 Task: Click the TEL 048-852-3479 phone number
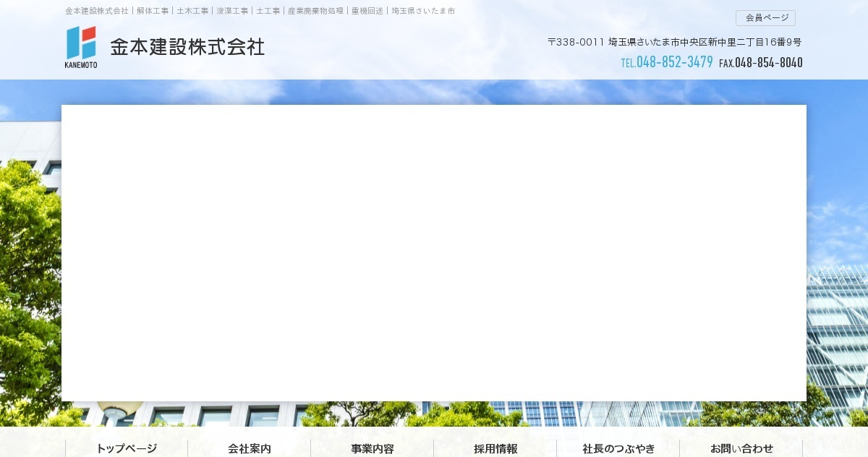click(667, 62)
